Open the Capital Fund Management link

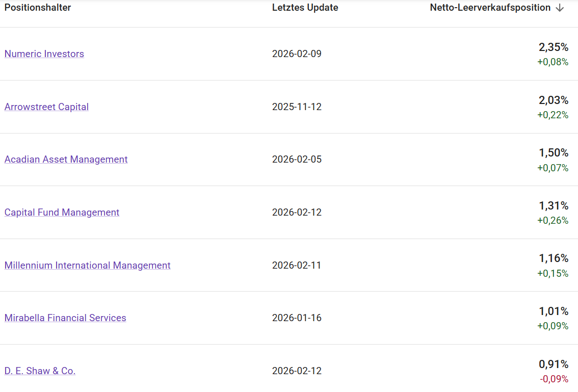pyautogui.click(x=62, y=213)
